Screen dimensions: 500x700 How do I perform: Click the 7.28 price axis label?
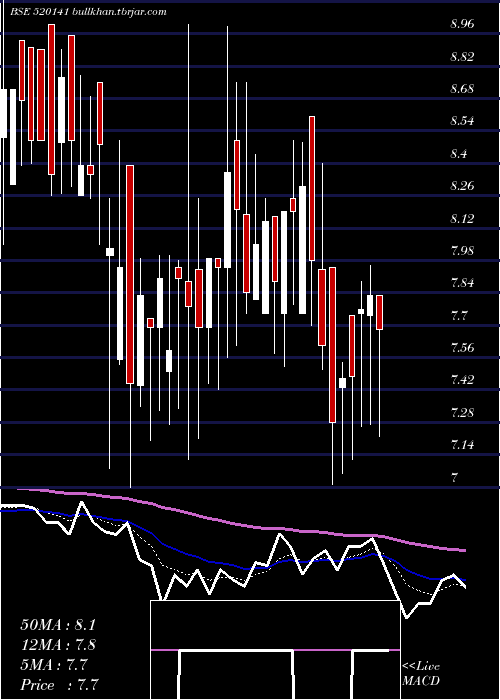tap(462, 412)
